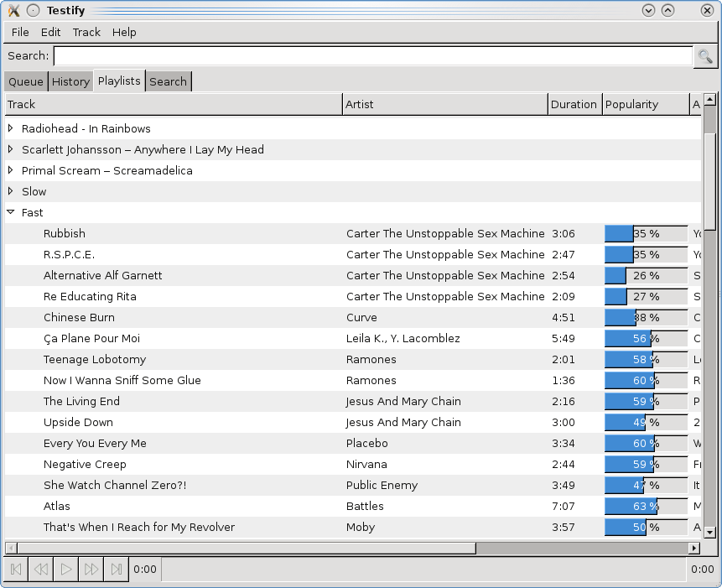Click the round pin button in title bar
This screenshot has width=722, height=588.
click(x=33, y=11)
